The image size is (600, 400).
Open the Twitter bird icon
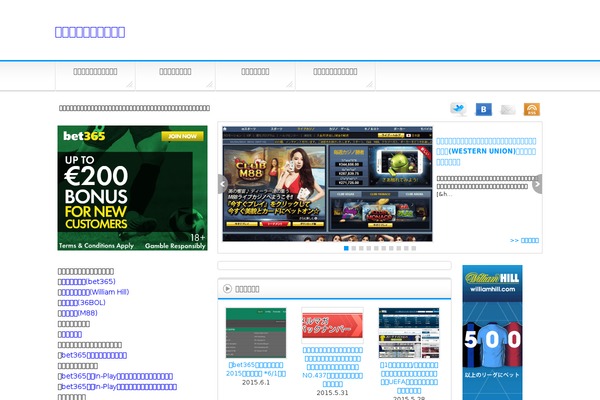(x=458, y=109)
